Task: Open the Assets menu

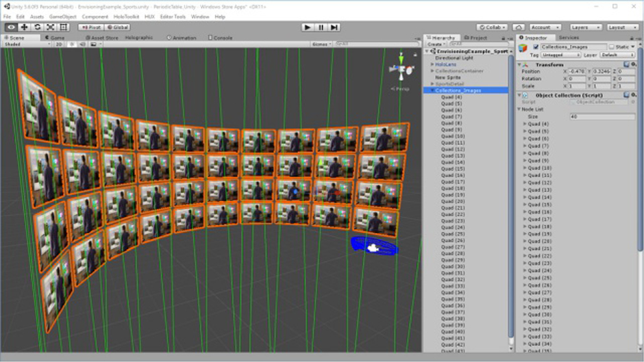Action: pyautogui.click(x=36, y=17)
